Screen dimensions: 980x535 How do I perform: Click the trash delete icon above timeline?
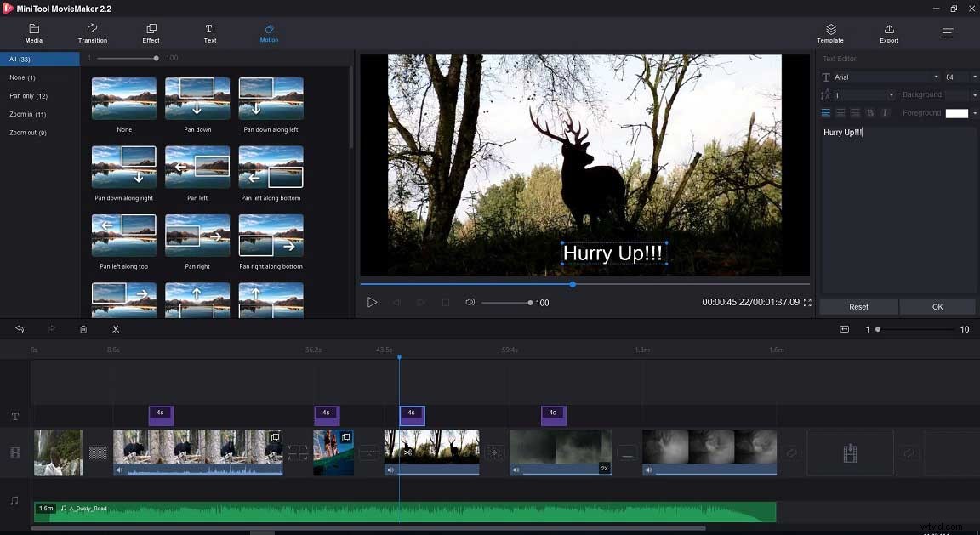[83, 329]
